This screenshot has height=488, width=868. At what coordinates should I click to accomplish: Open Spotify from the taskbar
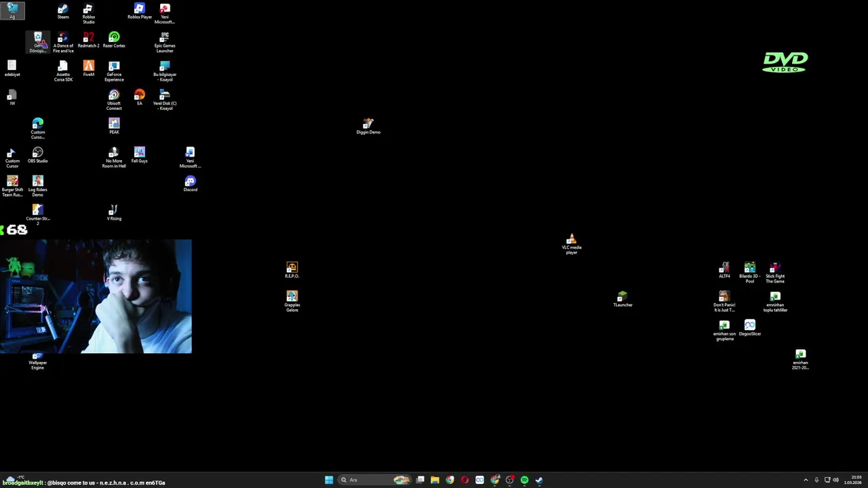(524, 480)
